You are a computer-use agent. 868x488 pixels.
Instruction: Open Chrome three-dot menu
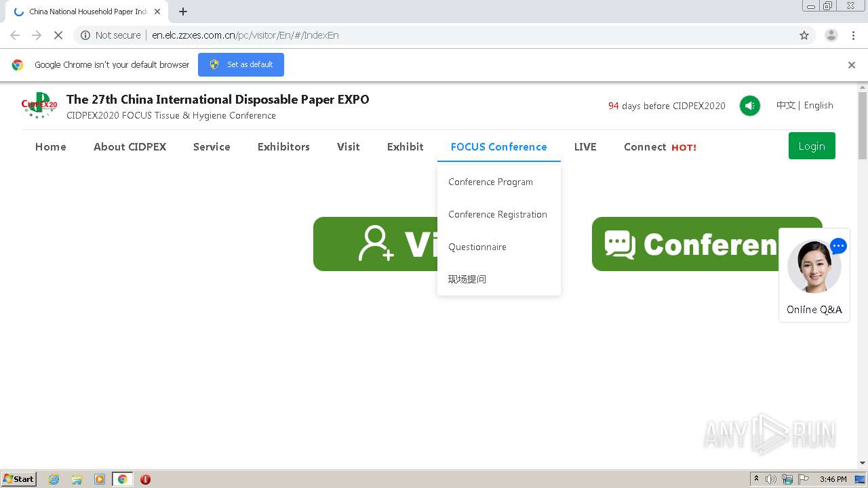(853, 35)
